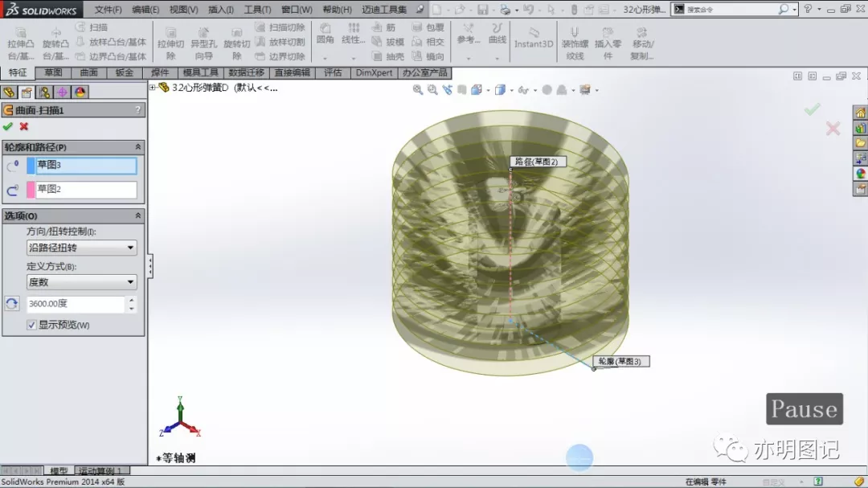Click Section View icon

pyautogui.click(x=461, y=90)
